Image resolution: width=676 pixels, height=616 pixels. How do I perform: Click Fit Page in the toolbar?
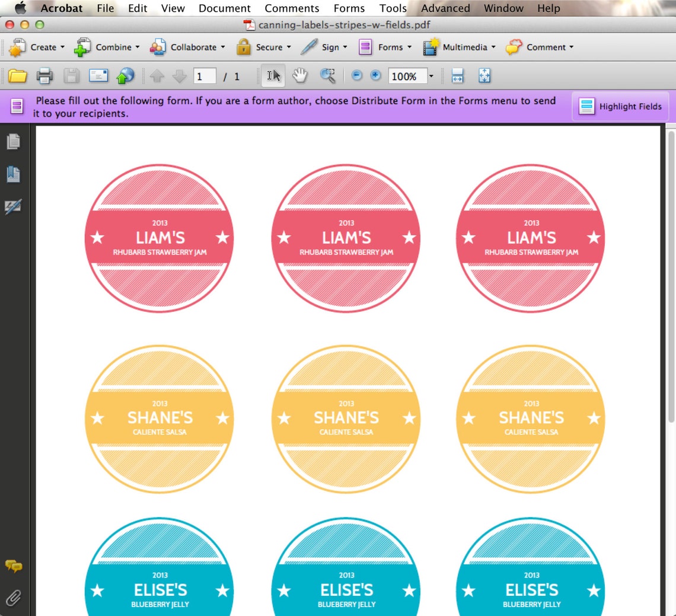[484, 76]
